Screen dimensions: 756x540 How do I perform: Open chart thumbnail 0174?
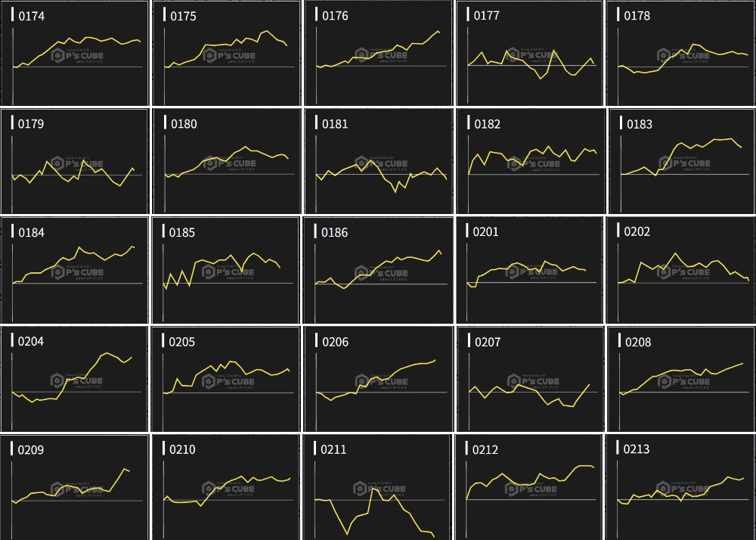point(74,53)
